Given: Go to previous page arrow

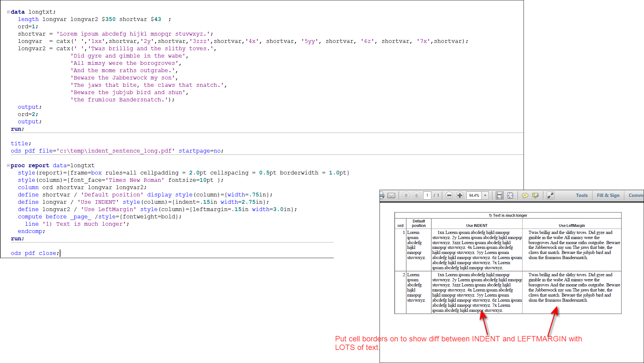Looking at the screenshot, I should pos(406,195).
